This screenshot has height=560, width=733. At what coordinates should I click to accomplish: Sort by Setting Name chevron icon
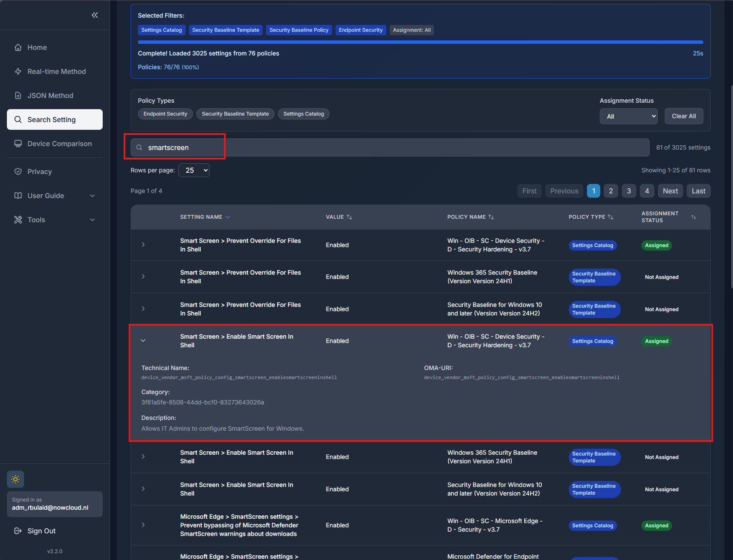(228, 217)
